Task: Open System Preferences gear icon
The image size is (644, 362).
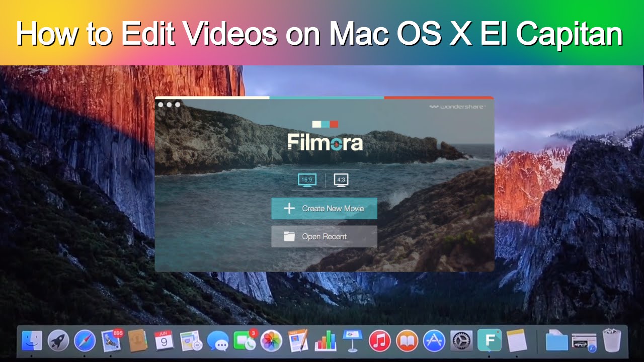Action: point(461,341)
